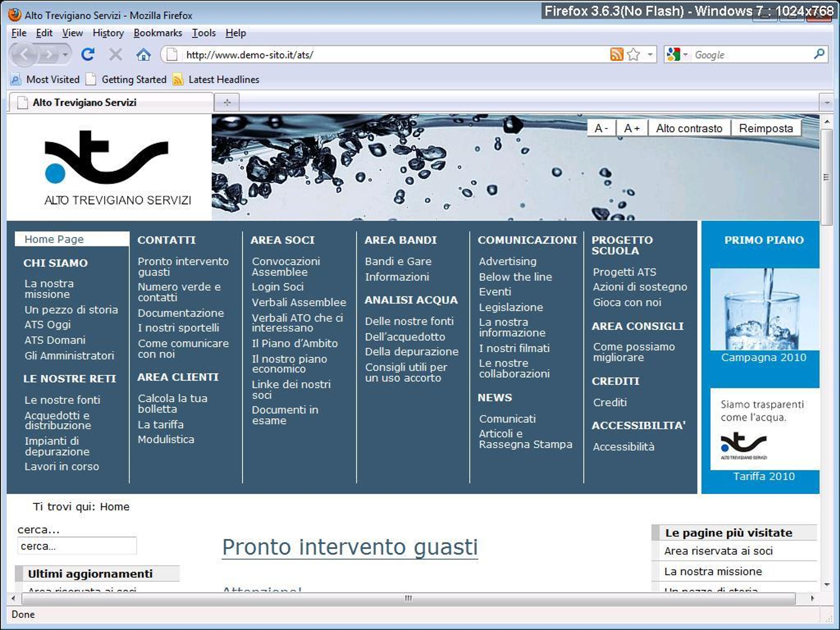Image resolution: width=840 pixels, height=630 pixels.
Task: Open the Tools menu
Action: pyautogui.click(x=203, y=33)
